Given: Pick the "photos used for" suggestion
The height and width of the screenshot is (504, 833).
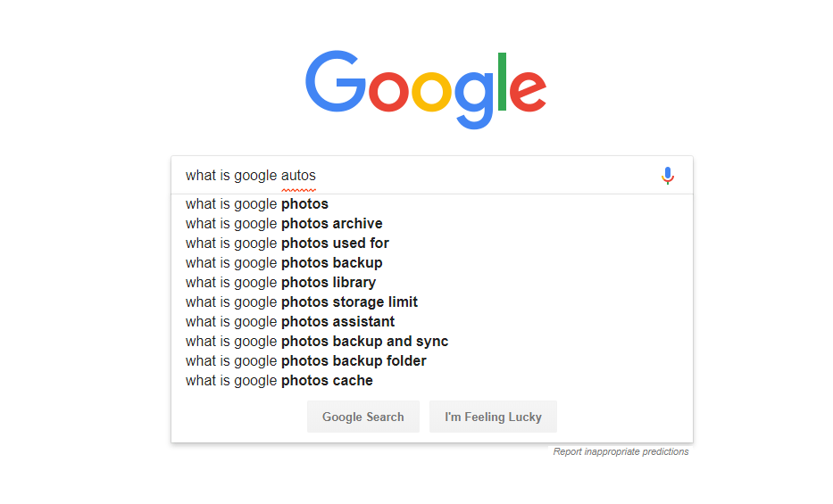Looking at the screenshot, I should (x=287, y=244).
